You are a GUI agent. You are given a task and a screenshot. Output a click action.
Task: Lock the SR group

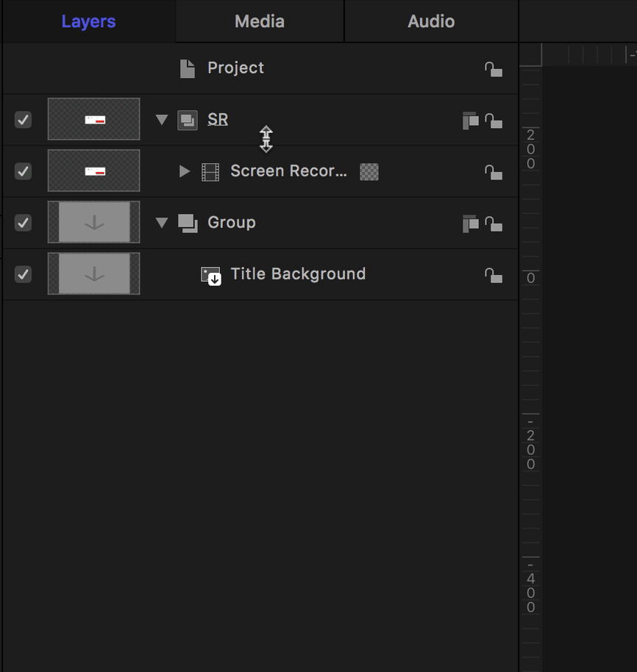494,121
